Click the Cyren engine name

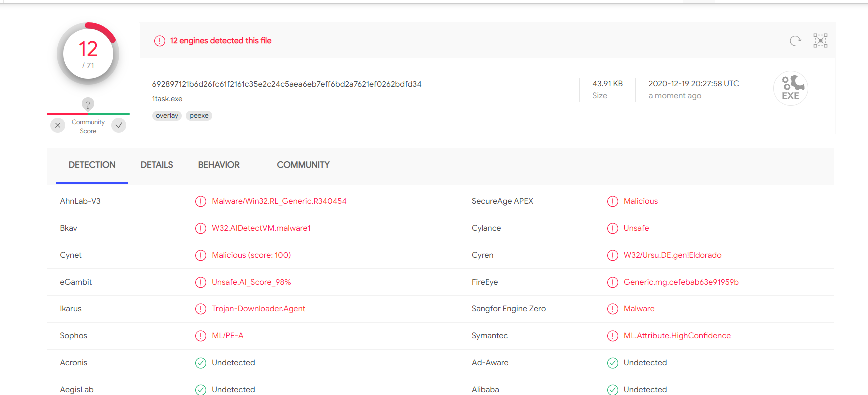pos(482,255)
